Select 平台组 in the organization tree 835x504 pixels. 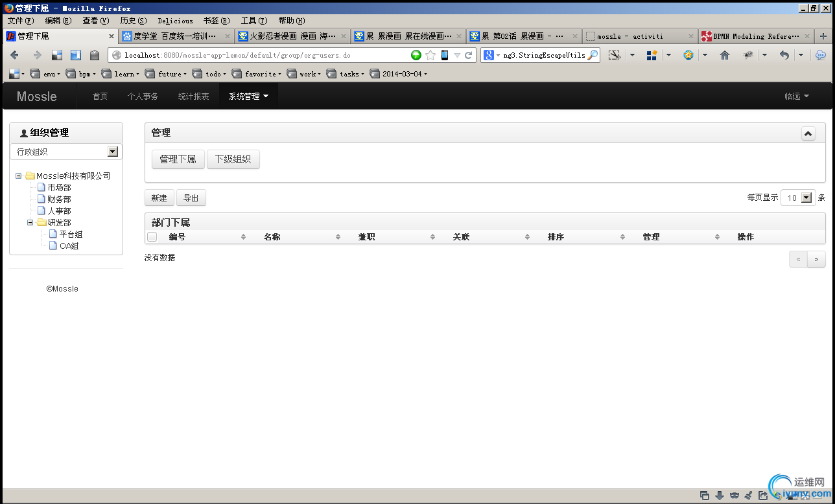(71, 235)
